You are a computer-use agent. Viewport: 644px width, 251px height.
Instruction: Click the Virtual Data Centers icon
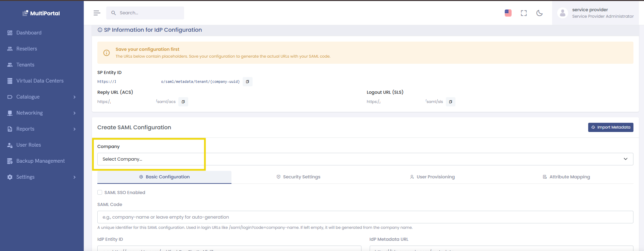click(10, 81)
